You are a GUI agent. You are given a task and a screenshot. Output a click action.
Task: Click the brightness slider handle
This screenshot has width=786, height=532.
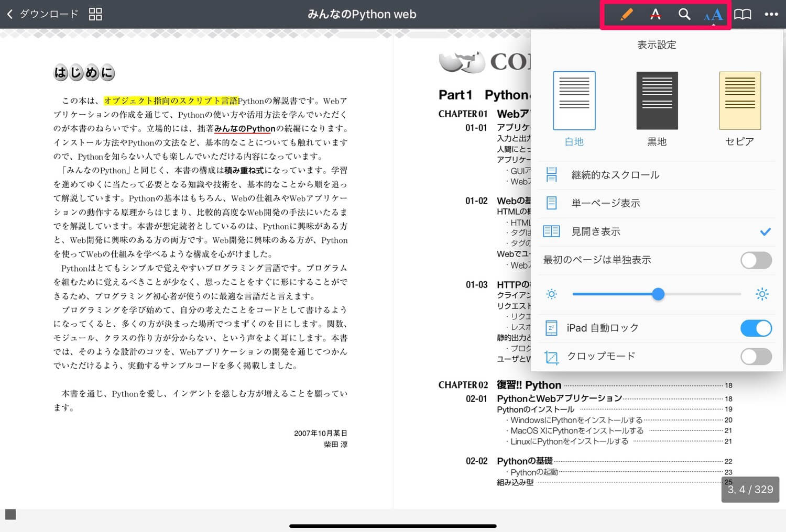658,294
